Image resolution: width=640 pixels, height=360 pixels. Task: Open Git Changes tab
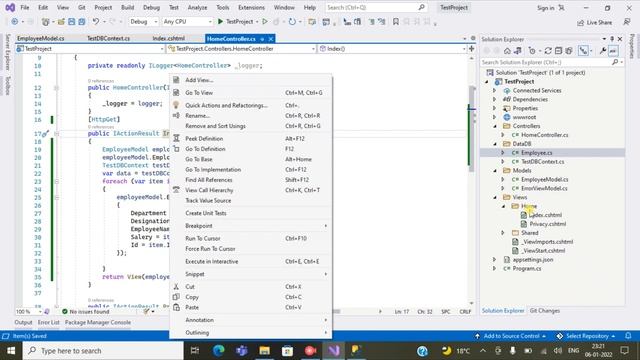(x=544, y=311)
